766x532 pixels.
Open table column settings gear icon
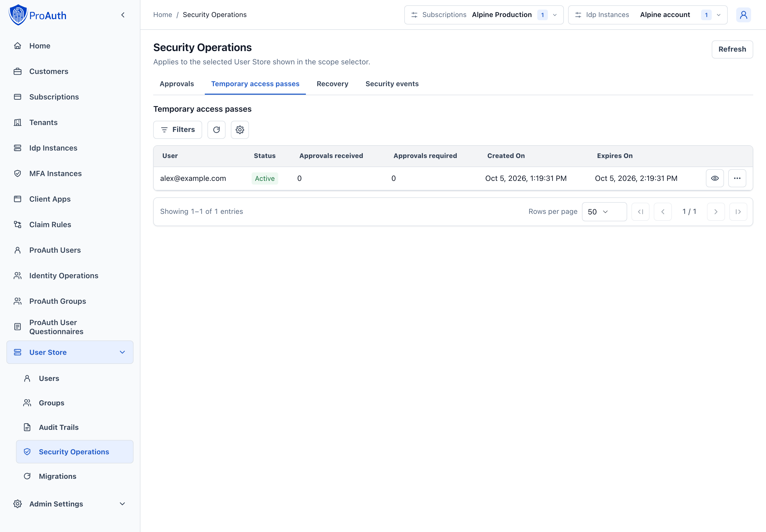[x=240, y=130]
